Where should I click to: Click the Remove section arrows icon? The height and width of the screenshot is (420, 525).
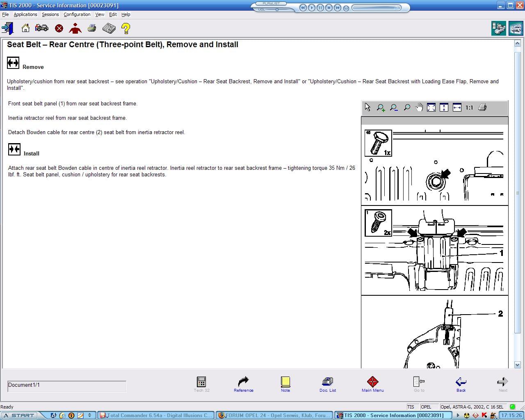13,63
